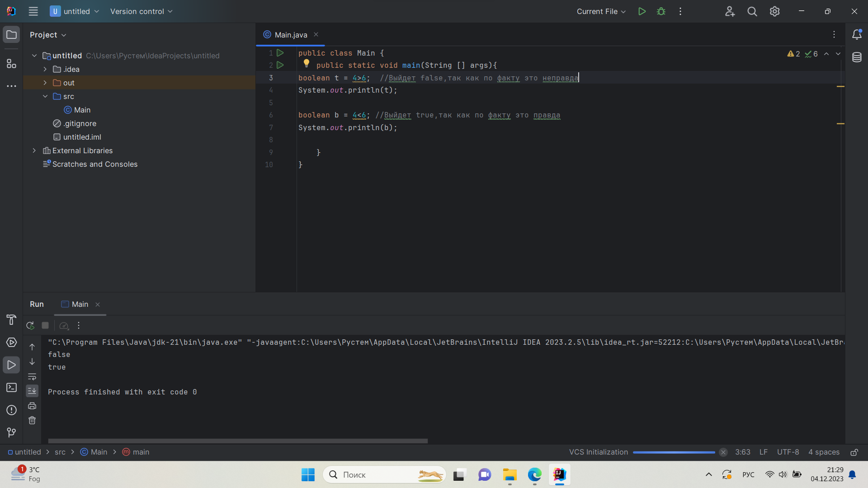Expand External Libraries node
Viewport: 868px width, 488px height.
(x=34, y=150)
